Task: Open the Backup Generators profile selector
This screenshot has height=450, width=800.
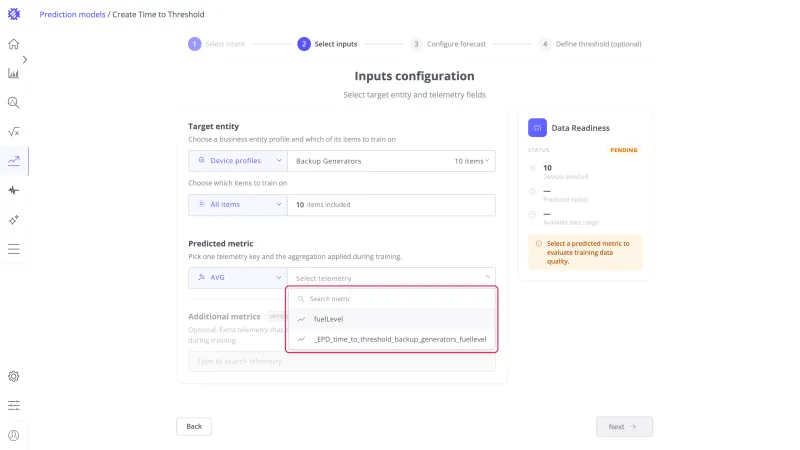Action: pos(391,161)
